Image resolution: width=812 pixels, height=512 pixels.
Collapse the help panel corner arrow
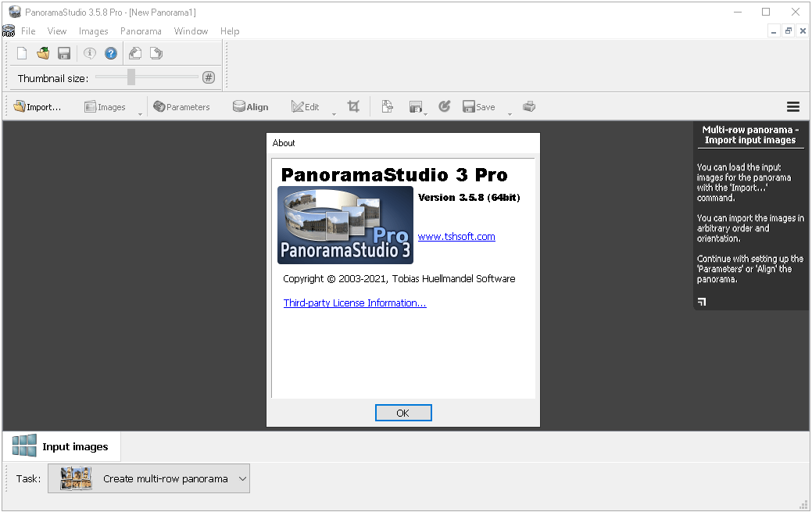pyautogui.click(x=702, y=302)
